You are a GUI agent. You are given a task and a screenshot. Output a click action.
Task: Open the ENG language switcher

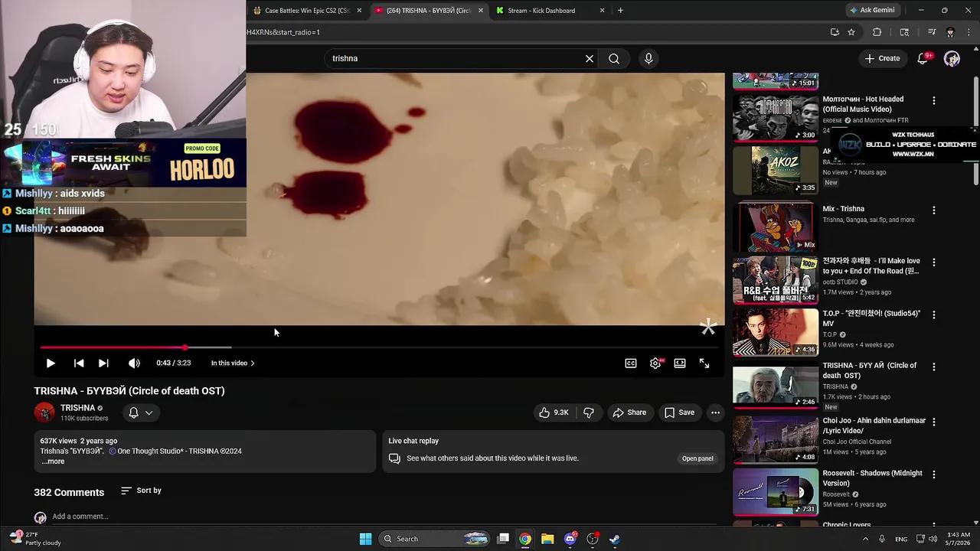[x=901, y=539]
